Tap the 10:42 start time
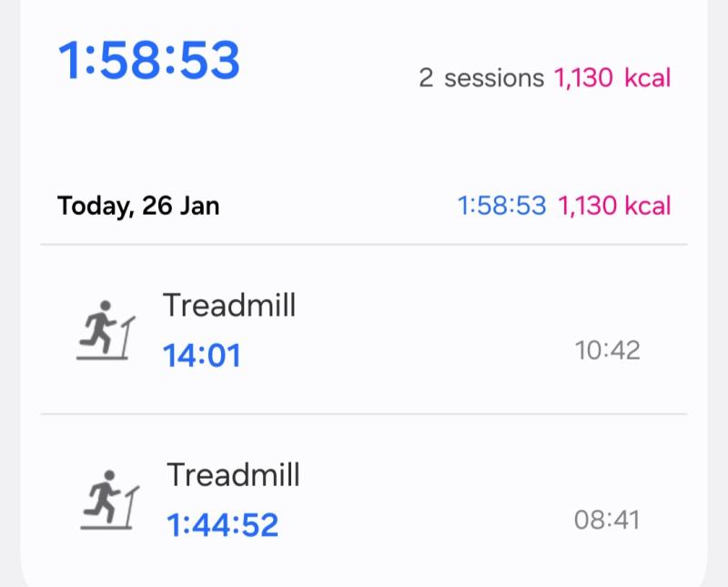This screenshot has height=587, width=728. click(x=607, y=350)
